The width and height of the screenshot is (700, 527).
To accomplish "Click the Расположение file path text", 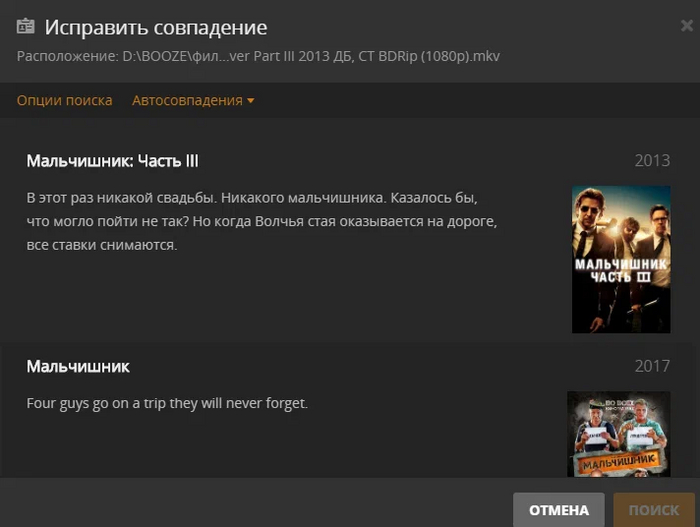I will click(x=258, y=56).
